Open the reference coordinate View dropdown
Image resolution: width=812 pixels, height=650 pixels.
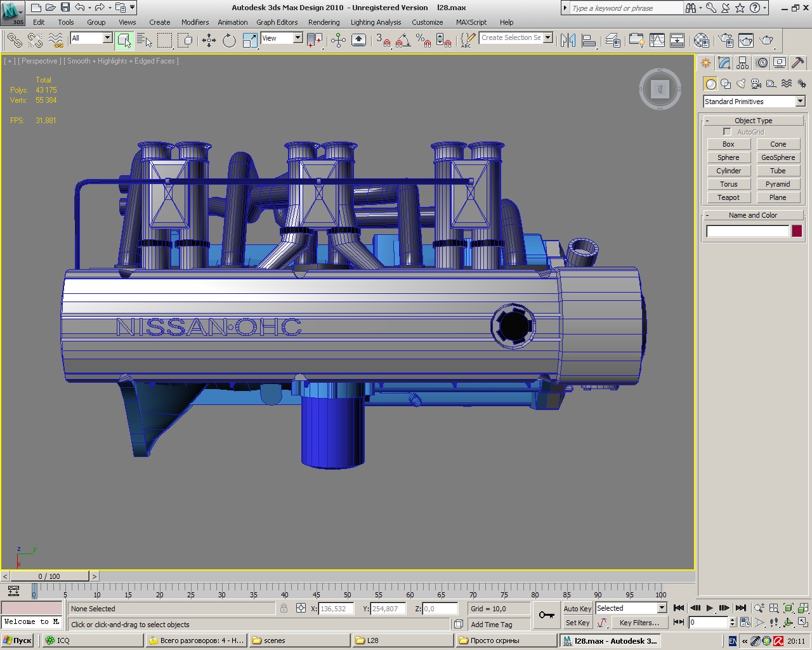[x=282, y=38]
